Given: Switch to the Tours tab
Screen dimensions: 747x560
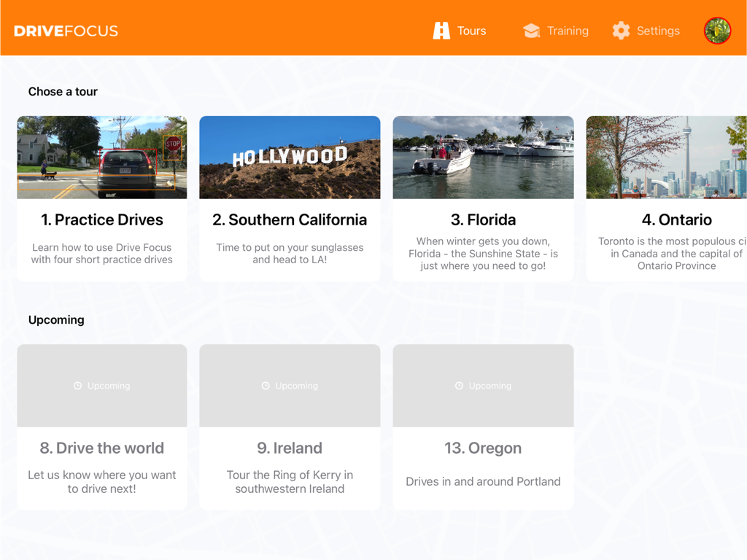Looking at the screenshot, I should click(x=471, y=31).
